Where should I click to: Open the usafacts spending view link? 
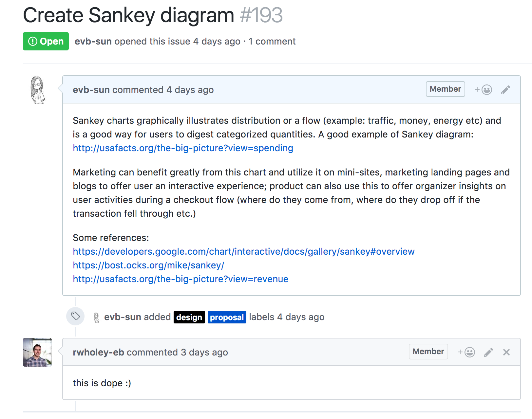point(183,148)
